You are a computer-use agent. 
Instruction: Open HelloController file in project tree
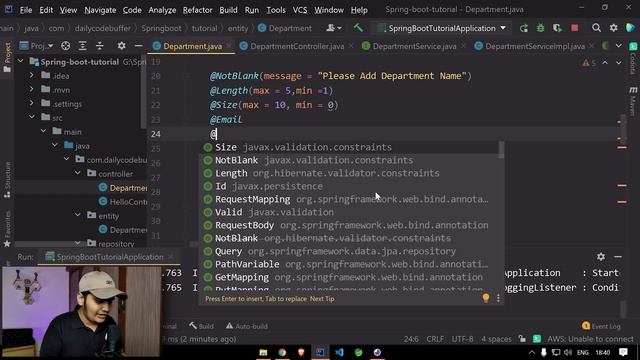pos(123,202)
